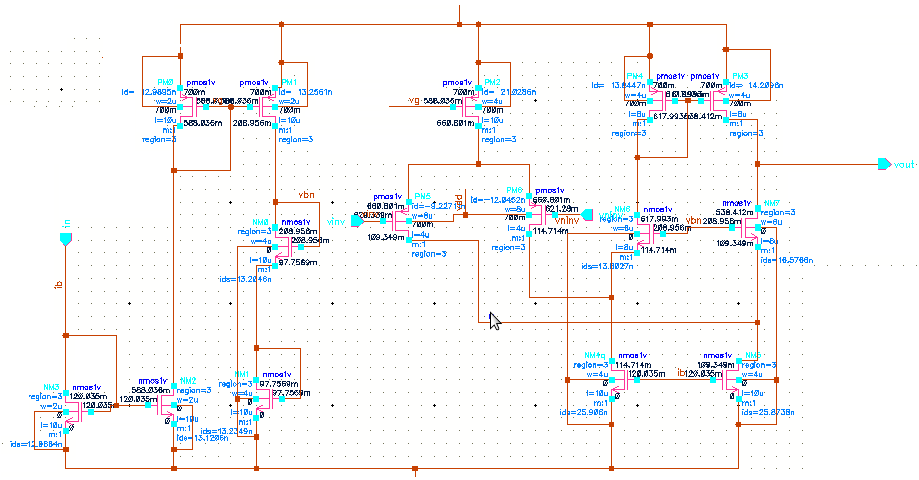Click the vout output pin

[x=884, y=165]
